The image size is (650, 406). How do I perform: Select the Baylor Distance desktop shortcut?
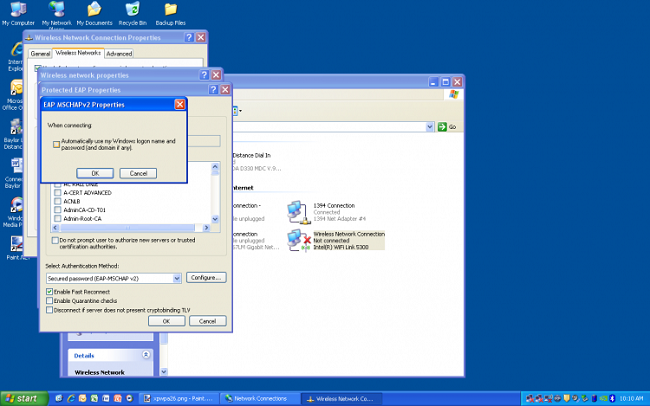[15, 134]
